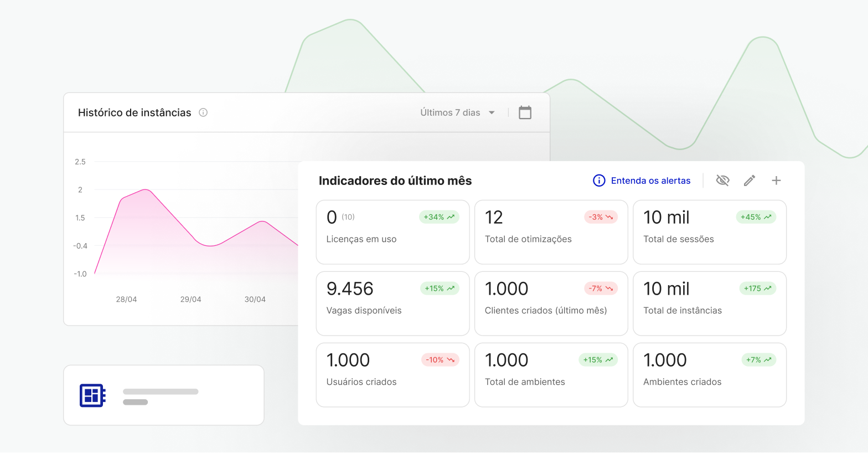Click the pink peak of the instances chart
Screen dimensions: 868x453
pos(146,190)
